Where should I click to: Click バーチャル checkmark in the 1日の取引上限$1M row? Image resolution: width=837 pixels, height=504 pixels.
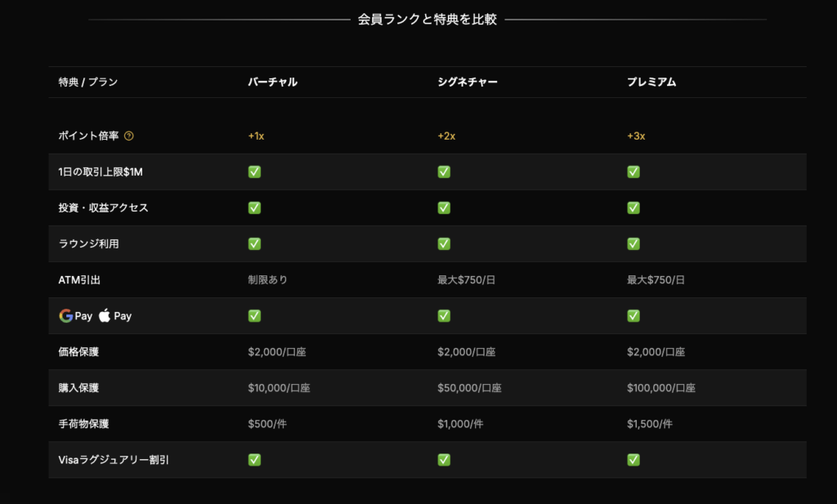[x=254, y=172]
